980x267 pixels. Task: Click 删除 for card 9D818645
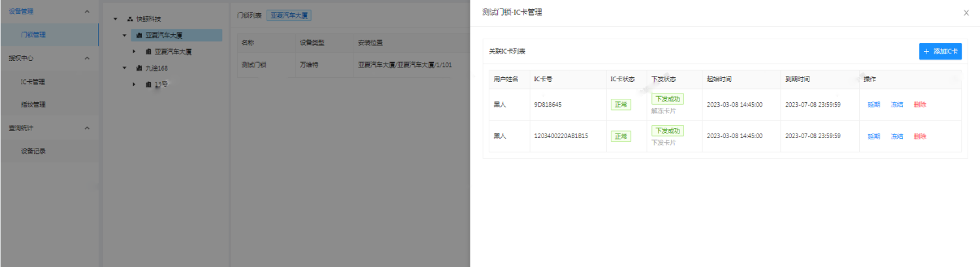click(920, 105)
